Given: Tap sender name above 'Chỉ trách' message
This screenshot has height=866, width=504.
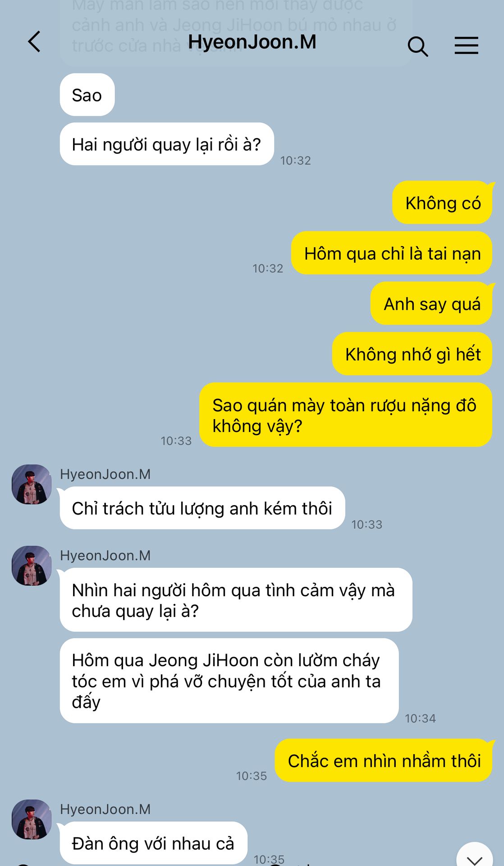Looking at the screenshot, I should [105, 474].
